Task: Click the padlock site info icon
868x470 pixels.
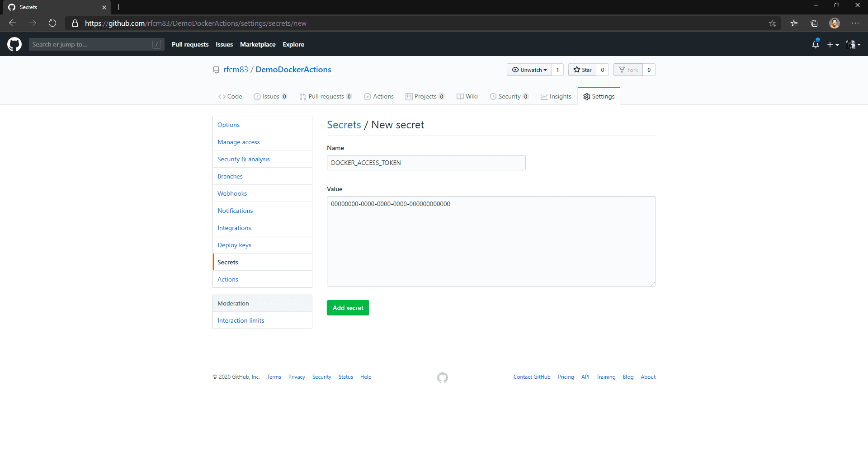Action: (x=75, y=23)
